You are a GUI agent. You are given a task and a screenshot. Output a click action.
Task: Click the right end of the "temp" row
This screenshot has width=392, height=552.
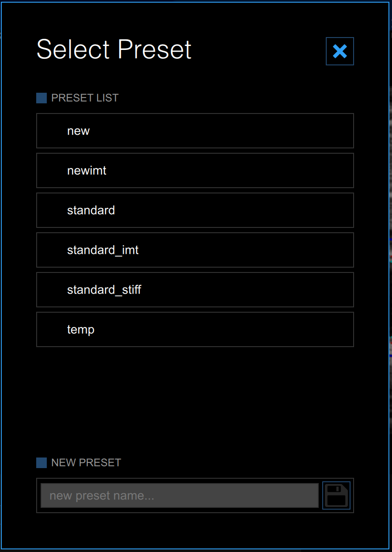point(335,329)
